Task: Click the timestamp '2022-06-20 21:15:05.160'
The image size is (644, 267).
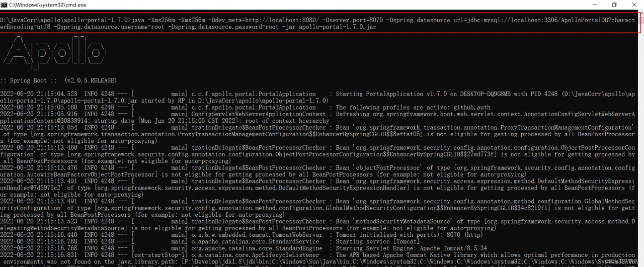Action: point(39,107)
